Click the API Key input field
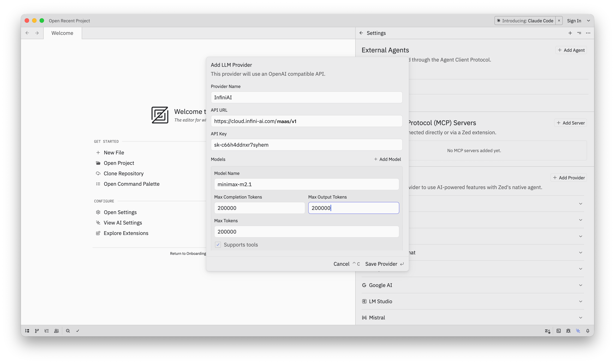 [x=306, y=145]
